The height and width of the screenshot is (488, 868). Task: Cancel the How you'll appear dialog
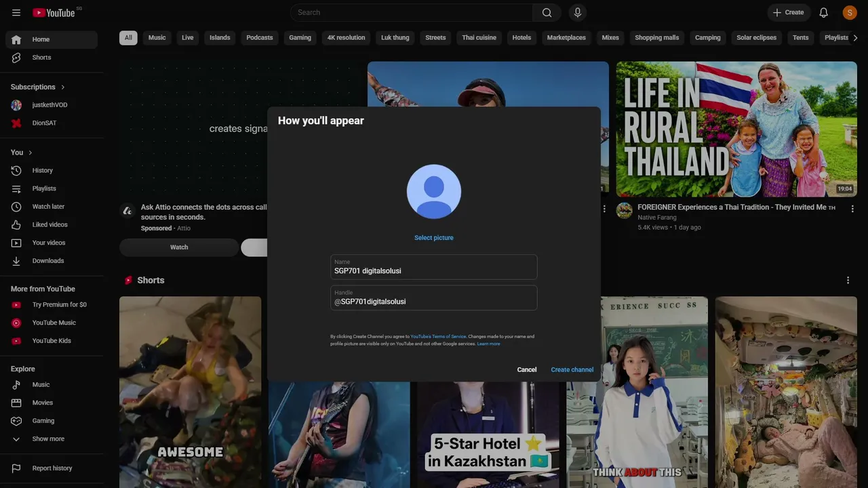tap(527, 370)
